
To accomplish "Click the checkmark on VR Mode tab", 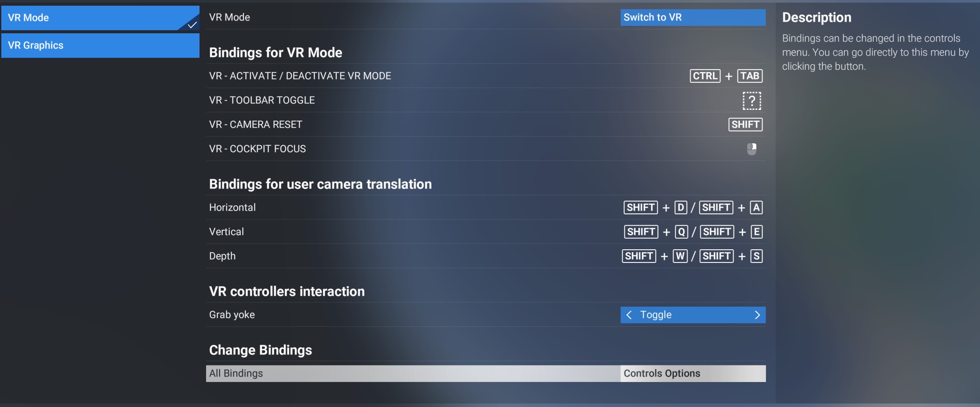I will [x=192, y=25].
